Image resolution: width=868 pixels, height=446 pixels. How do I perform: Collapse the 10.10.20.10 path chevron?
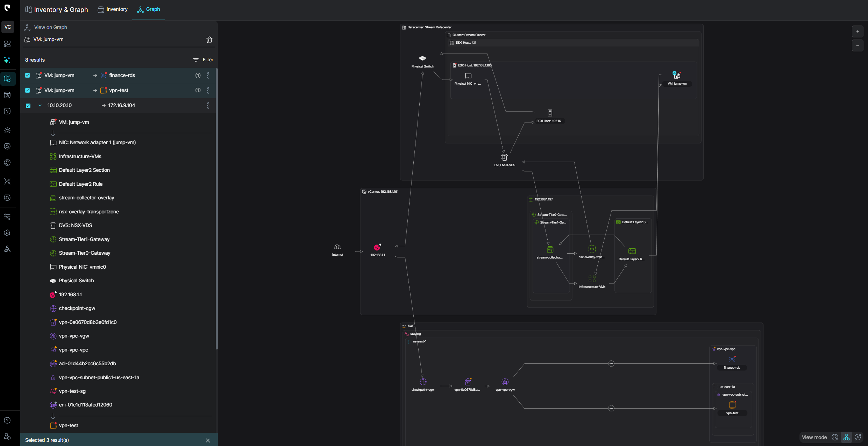coord(40,106)
